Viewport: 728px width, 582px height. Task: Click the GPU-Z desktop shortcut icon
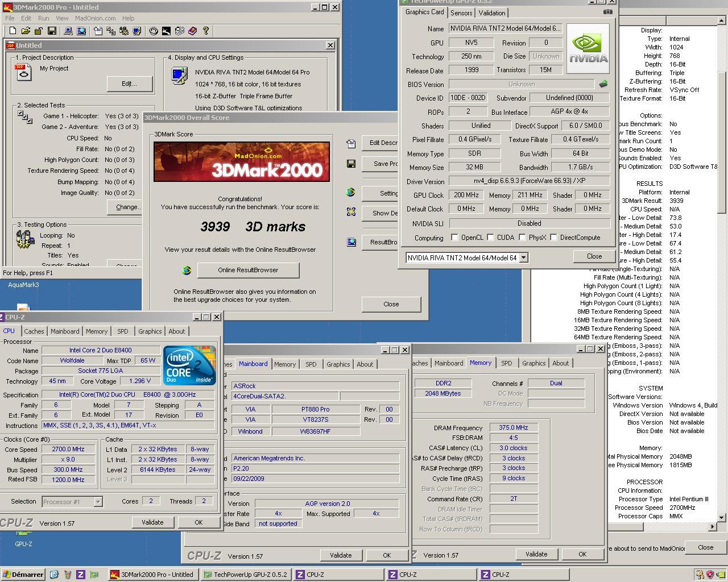tap(23, 538)
